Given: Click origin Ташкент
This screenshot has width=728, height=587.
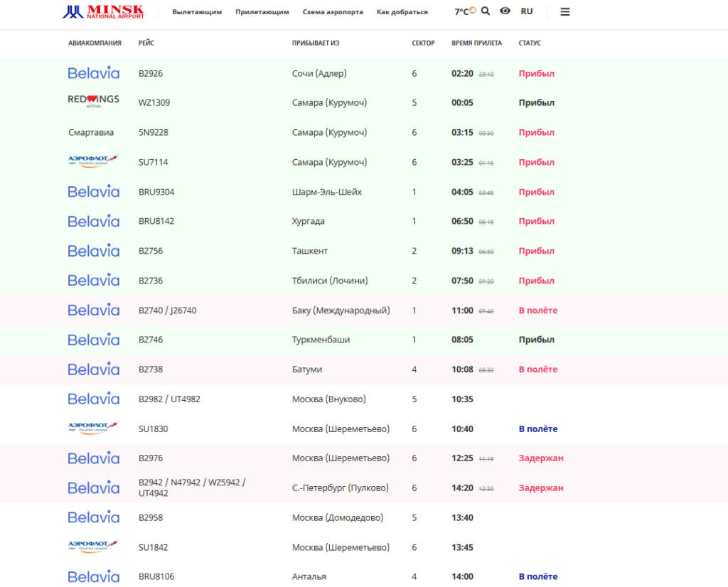Looking at the screenshot, I should click(x=310, y=251).
